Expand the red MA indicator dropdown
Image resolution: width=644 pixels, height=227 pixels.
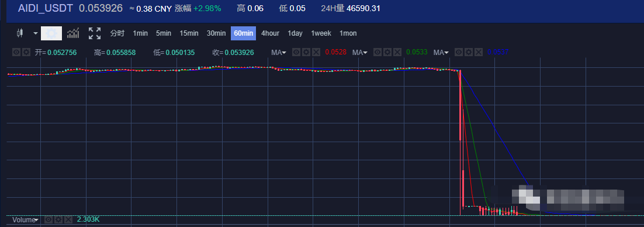click(x=279, y=52)
